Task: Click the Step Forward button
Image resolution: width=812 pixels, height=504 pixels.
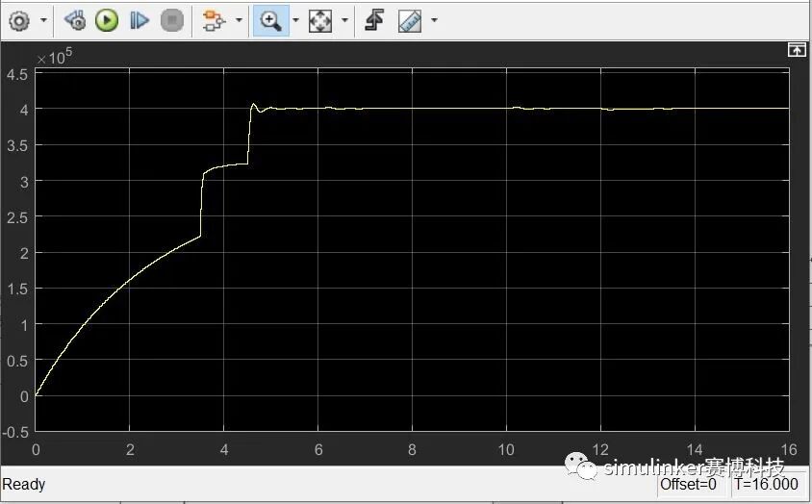Action: click(x=140, y=21)
